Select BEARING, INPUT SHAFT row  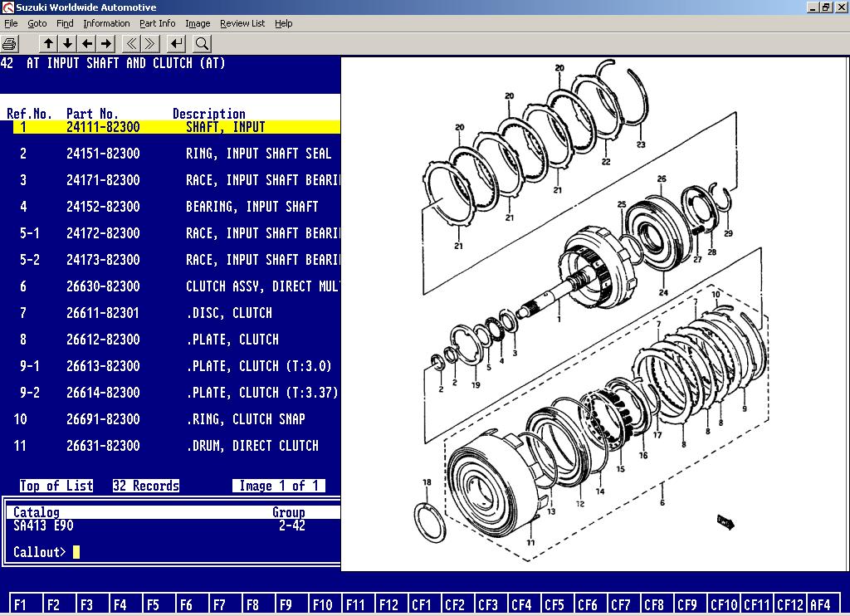[x=176, y=207]
